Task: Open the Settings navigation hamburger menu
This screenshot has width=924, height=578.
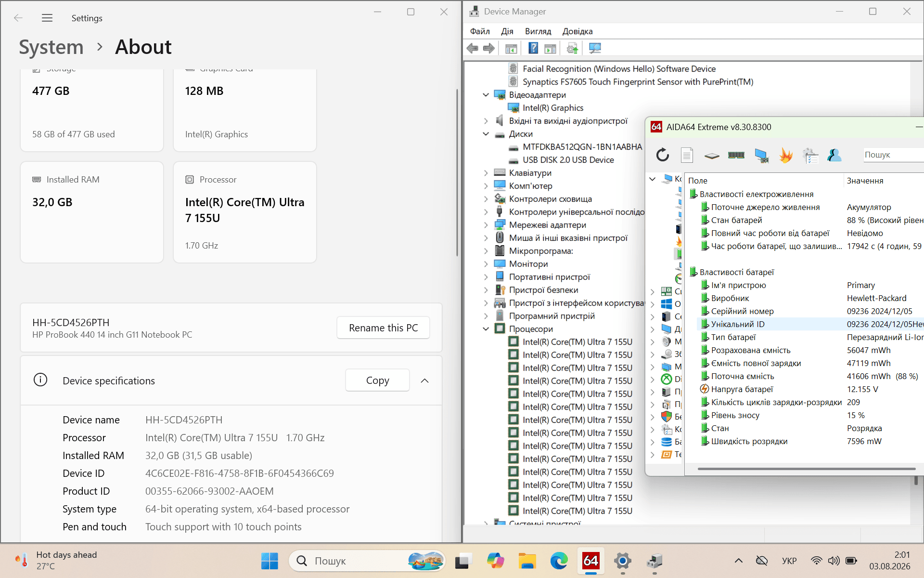Action: pyautogui.click(x=47, y=18)
